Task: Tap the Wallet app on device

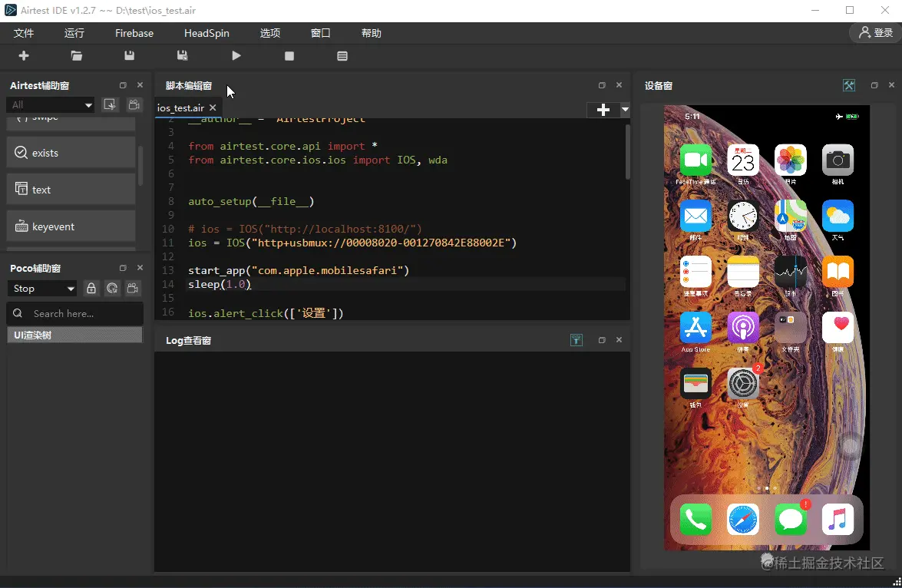Action: pyautogui.click(x=695, y=383)
